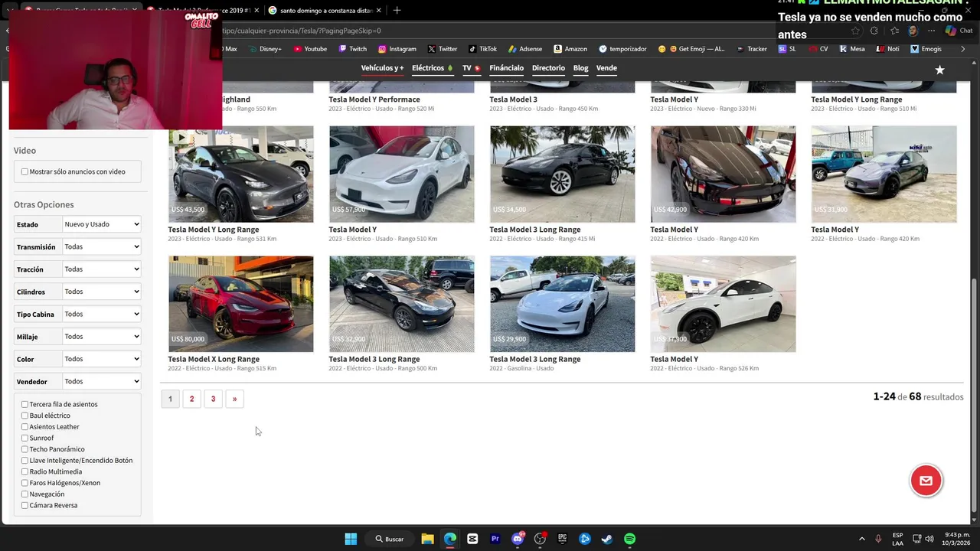
Task: Open the Instagram bookmark
Action: 397,49
